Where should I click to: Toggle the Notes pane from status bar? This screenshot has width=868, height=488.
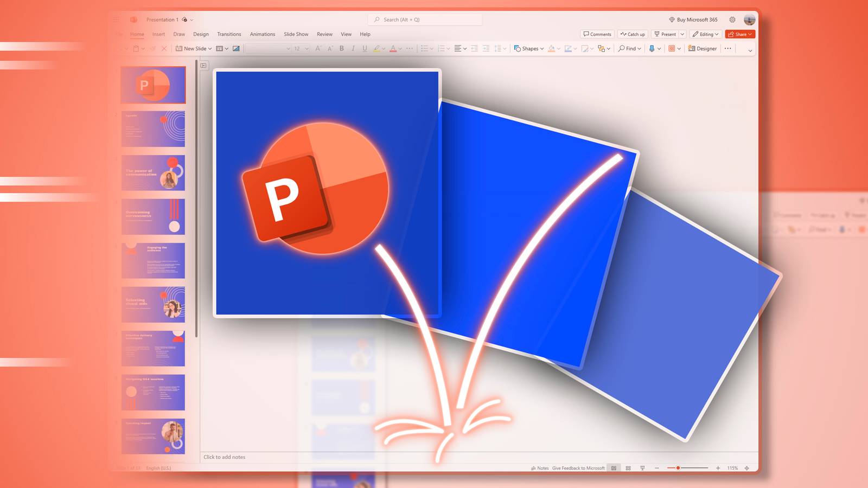(540, 468)
